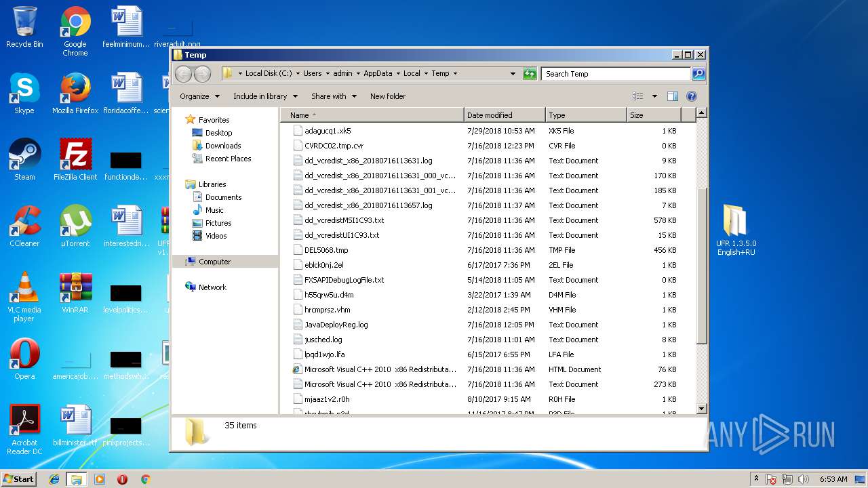Launch the FileZilla Client desktop shortcut

[75, 160]
